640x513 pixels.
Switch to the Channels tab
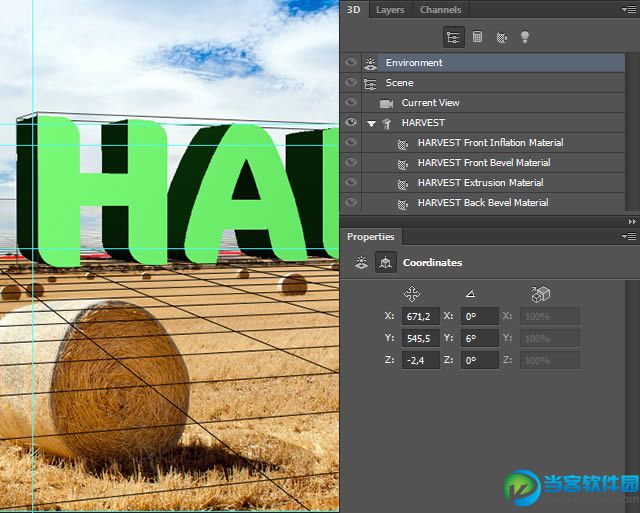click(440, 10)
